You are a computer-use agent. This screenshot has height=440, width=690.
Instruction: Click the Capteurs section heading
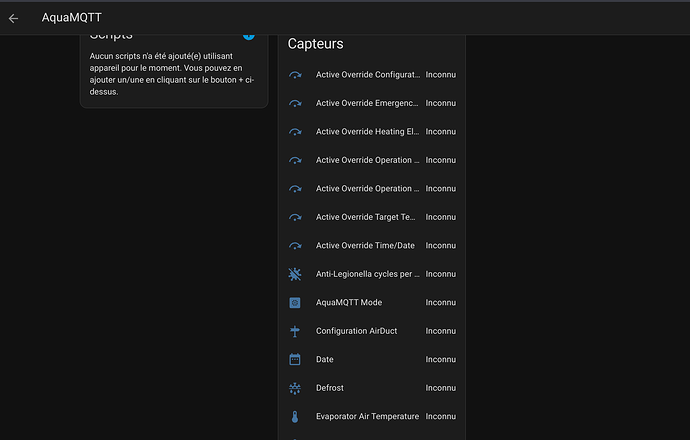click(x=316, y=44)
